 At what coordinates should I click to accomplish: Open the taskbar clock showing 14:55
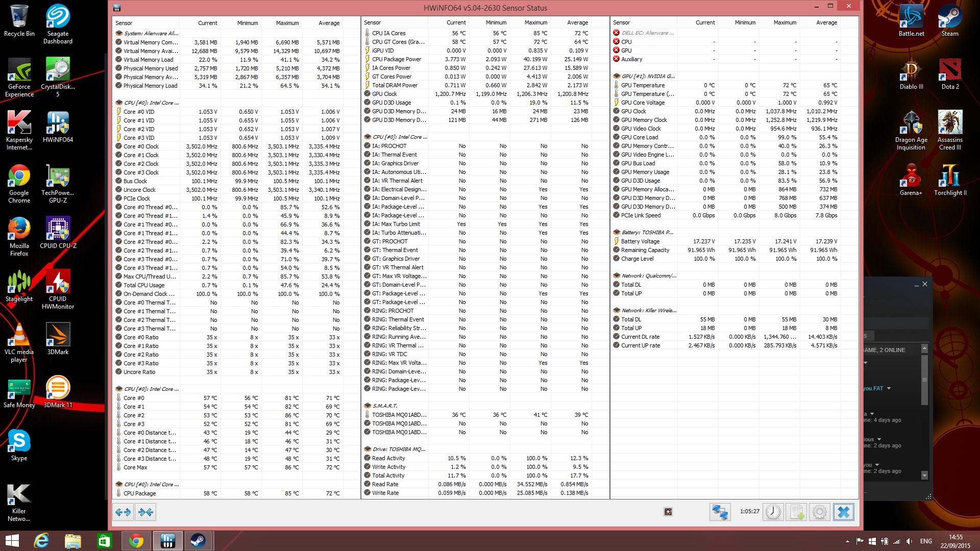point(955,541)
